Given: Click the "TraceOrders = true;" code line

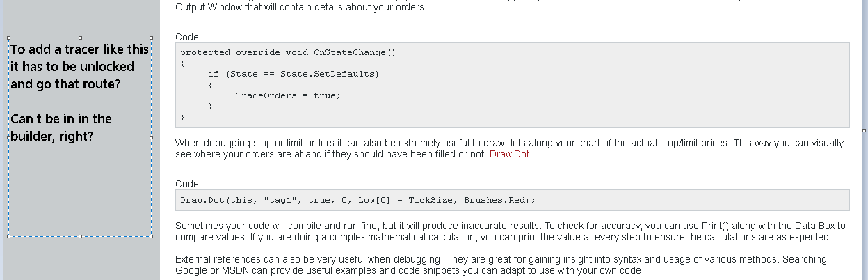Looking at the screenshot, I should coord(288,95).
